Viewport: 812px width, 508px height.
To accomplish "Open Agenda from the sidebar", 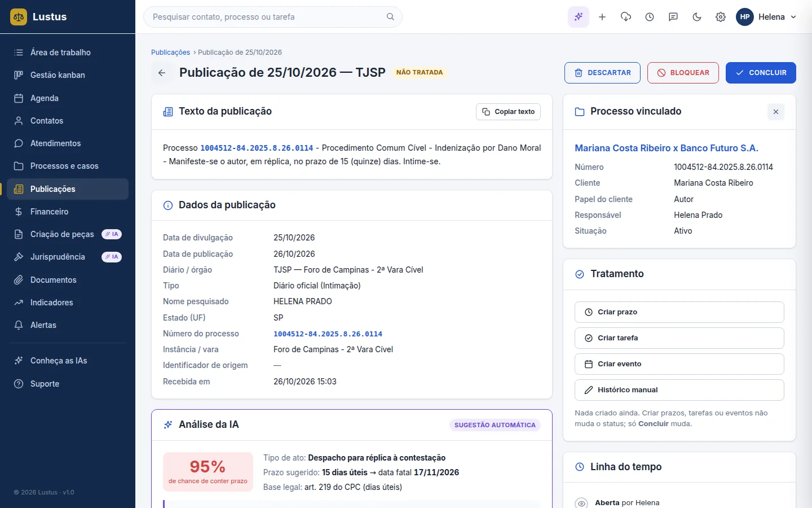I will (68, 98).
